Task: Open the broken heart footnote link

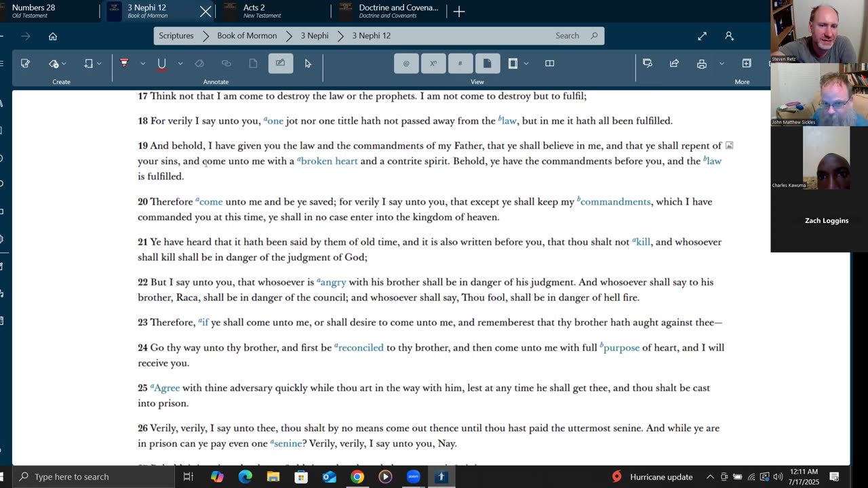Action: coord(329,161)
